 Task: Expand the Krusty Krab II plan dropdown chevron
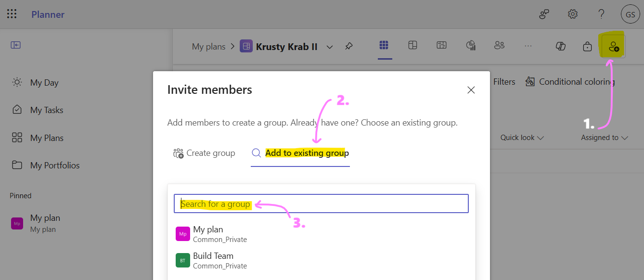coord(330,47)
